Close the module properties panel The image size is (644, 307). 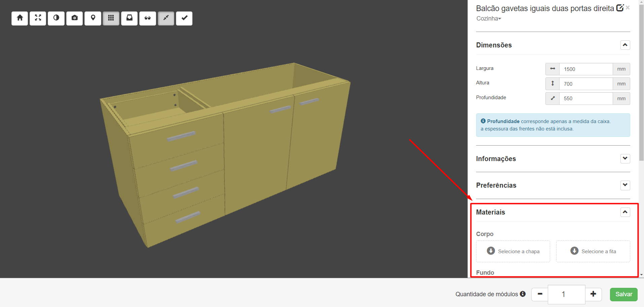click(x=628, y=7)
